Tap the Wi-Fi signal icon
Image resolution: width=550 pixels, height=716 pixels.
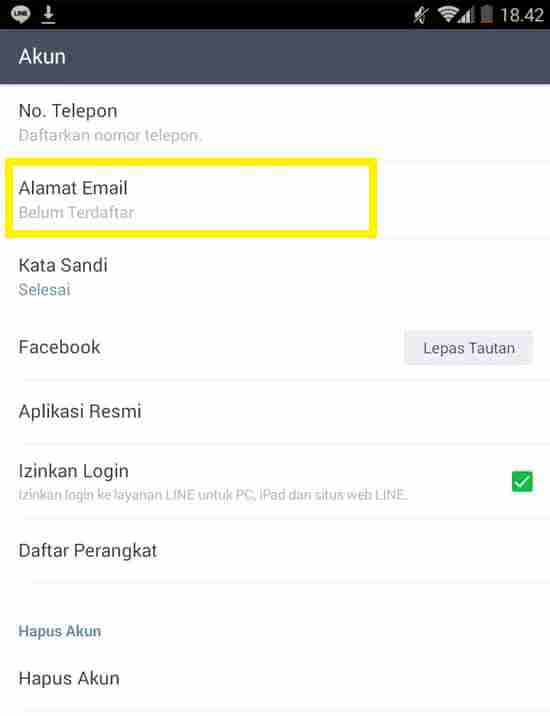tap(448, 14)
